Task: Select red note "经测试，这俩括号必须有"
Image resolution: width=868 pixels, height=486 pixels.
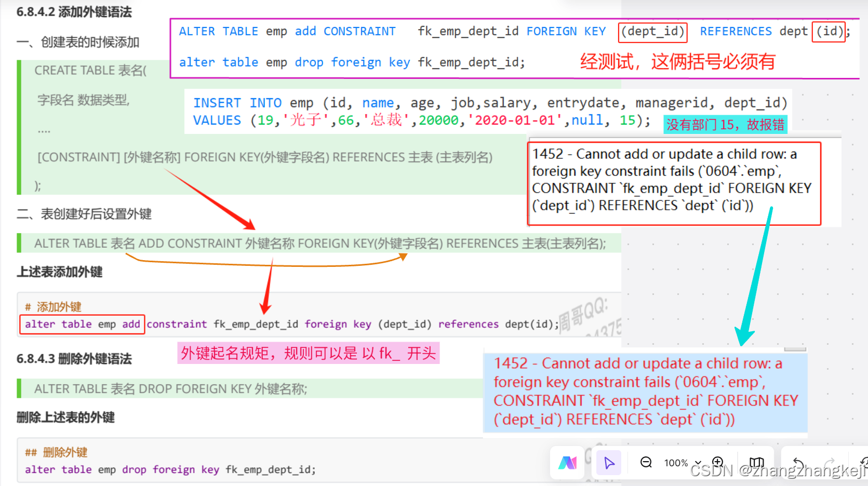Action: pyautogui.click(x=677, y=62)
